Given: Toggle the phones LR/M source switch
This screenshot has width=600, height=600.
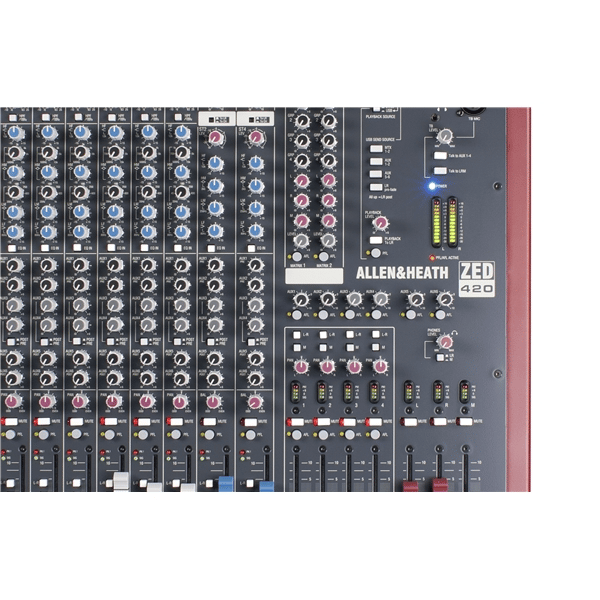Looking at the screenshot, I should (x=440, y=357).
